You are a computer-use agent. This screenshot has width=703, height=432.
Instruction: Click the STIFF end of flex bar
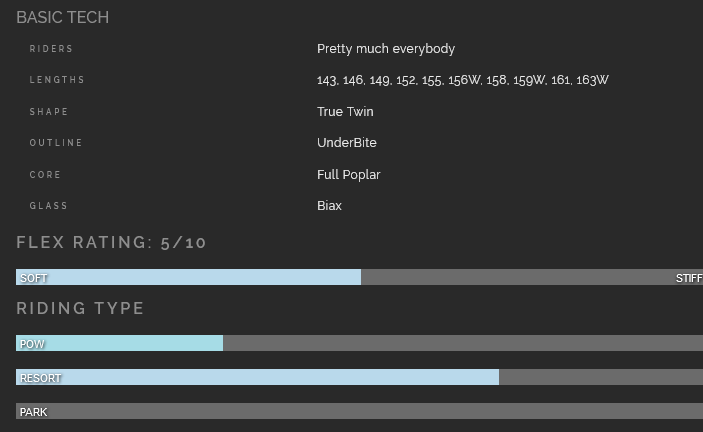click(x=688, y=278)
